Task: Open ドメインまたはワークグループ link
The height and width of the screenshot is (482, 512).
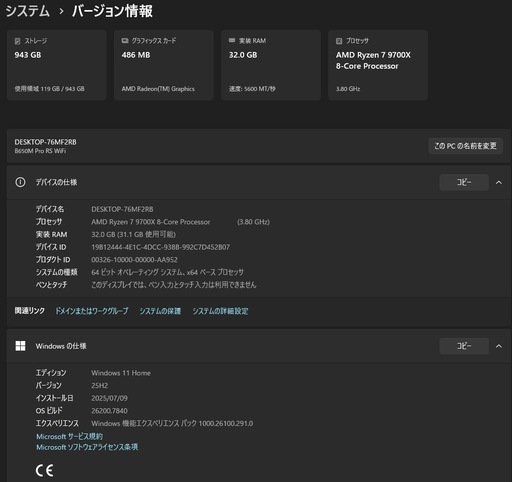Action: point(92,311)
